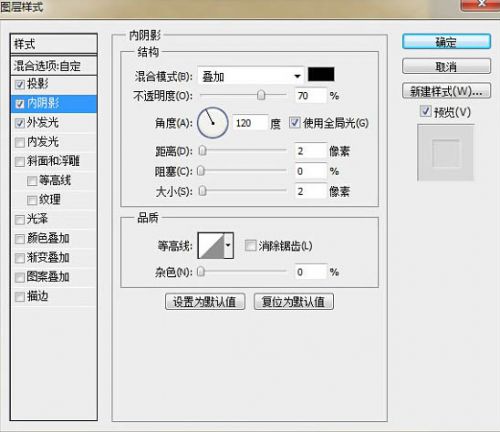The width and height of the screenshot is (500, 432).
Task: Click the contour curve thumbnail
Action: (x=211, y=246)
